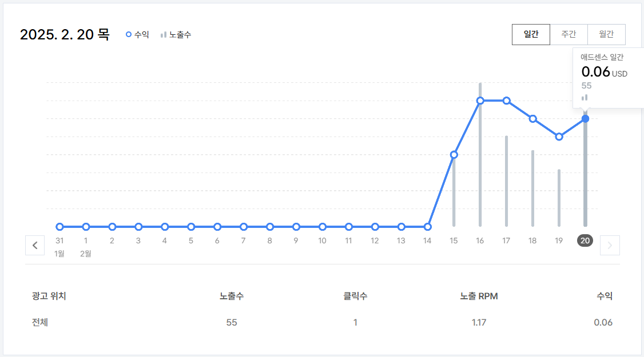Click the impressions bar for day 19

pyautogui.click(x=559, y=198)
